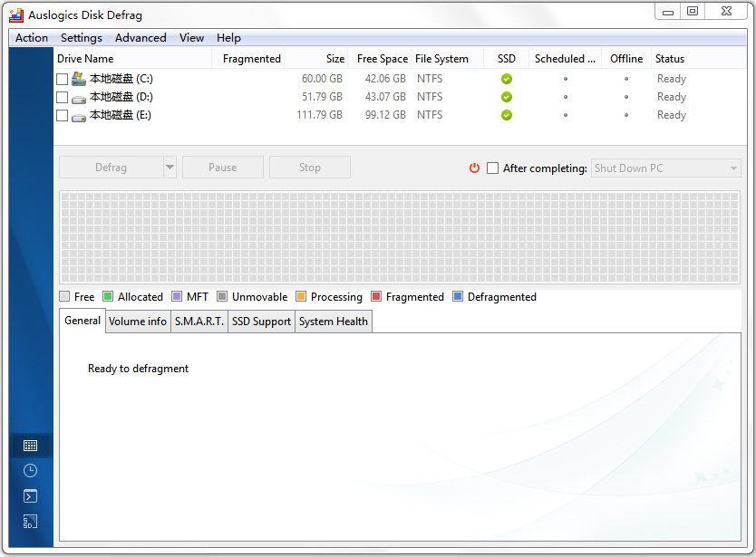Image resolution: width=756 pixels, height=557 pixels.
Task: Click the drive icon for D:
Action: tap(79, 100)
